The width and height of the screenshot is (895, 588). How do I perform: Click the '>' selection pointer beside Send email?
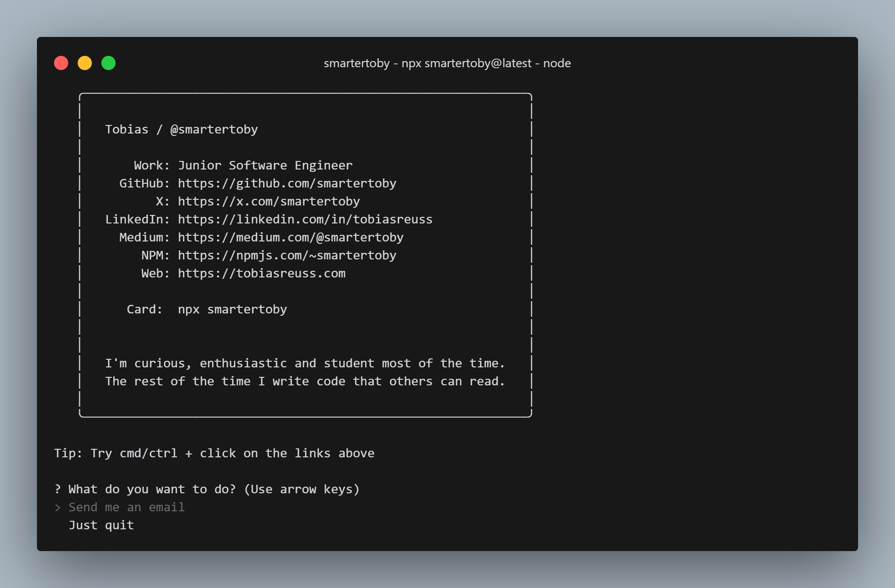tap(58, 508)
